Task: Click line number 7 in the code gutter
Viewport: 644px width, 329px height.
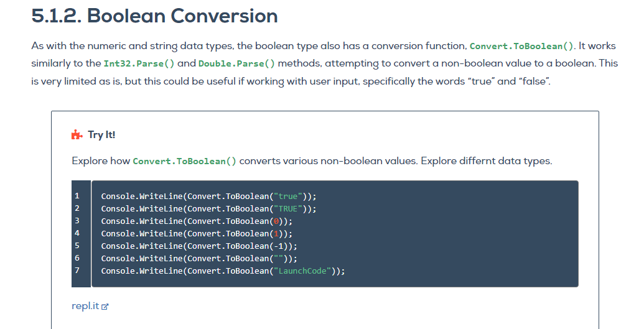Action: [77, 271]
